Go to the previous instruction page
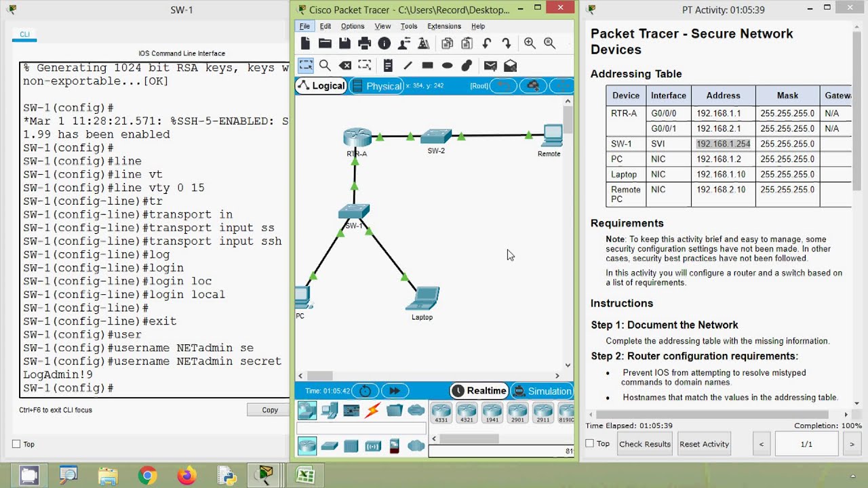The height and width of the screenshot is (488, 868). coord(762,444)
